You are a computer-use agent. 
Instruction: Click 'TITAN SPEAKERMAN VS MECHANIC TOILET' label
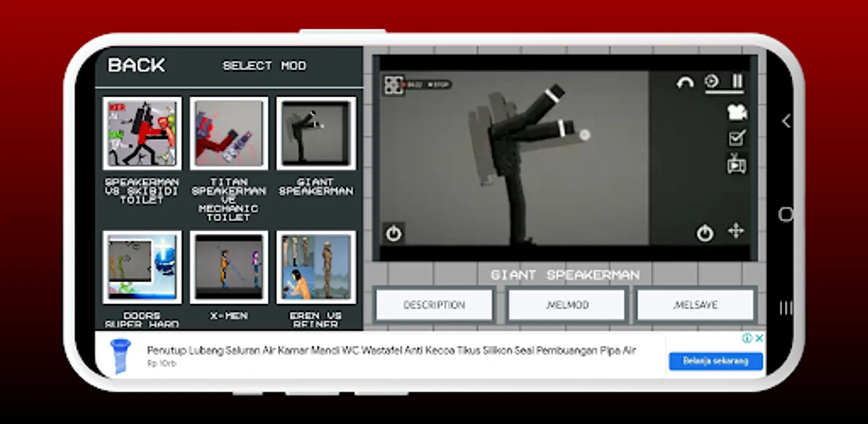(x=229, y=200)
